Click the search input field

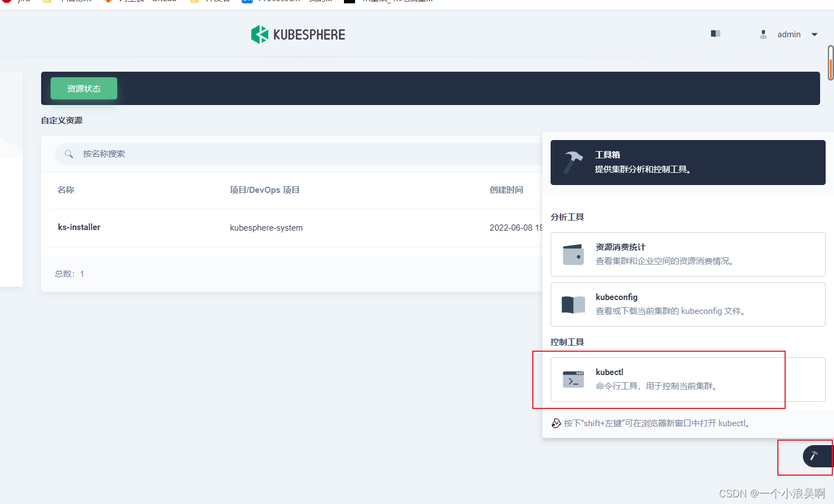(x=222, y=154)
